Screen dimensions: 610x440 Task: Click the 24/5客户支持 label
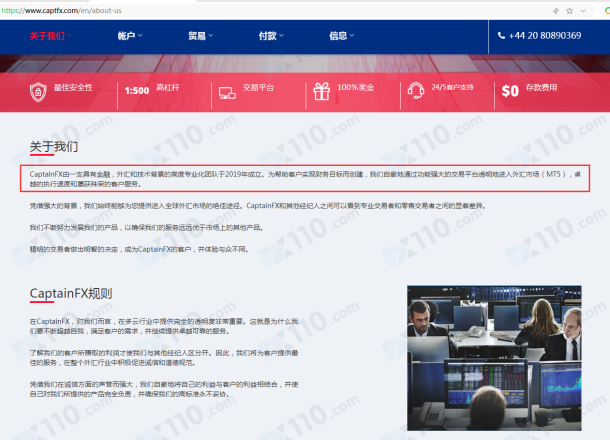click(452, 87)
